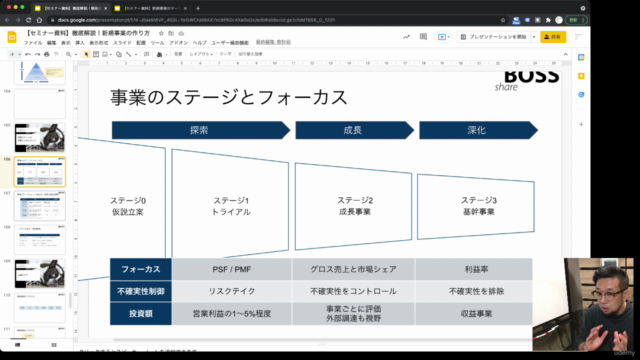Open the 編集 menu

(x=51, y=43)
